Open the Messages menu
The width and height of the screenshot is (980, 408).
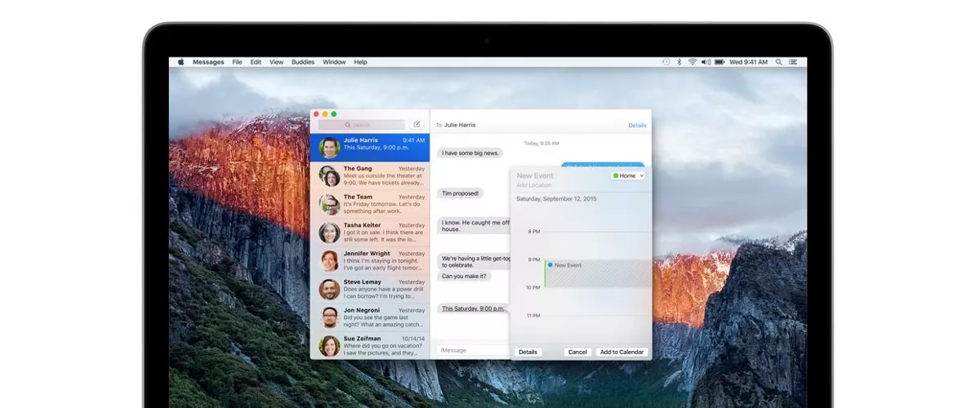point(208,62)
